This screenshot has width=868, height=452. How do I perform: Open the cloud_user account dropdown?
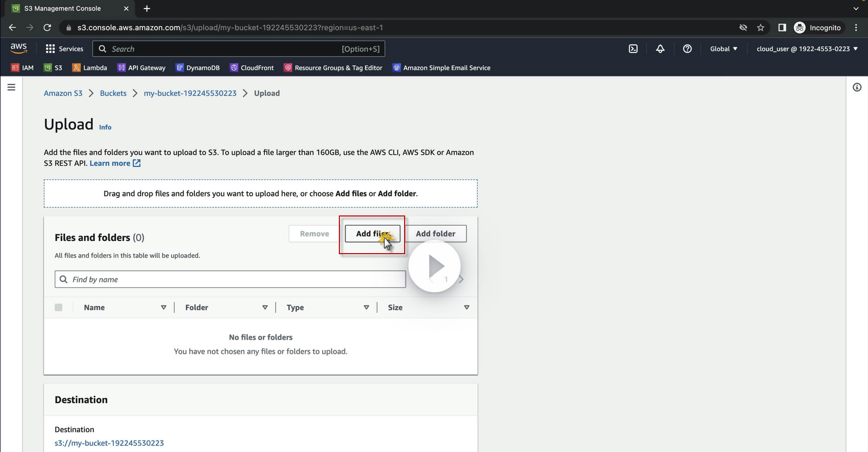click(807, 49)
